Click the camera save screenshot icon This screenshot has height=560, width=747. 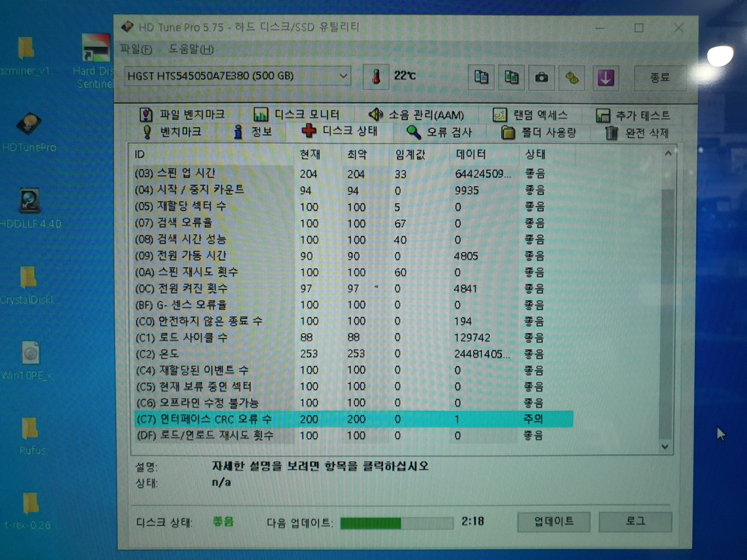pos(541,78)
